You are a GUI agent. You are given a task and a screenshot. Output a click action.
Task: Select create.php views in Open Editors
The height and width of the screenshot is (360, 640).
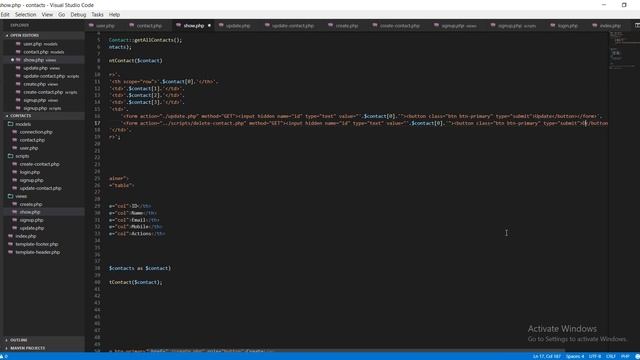point(40,84)
